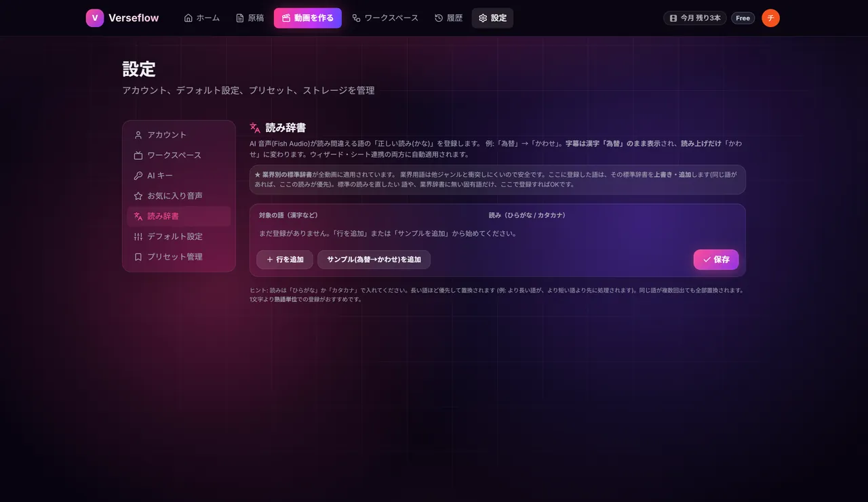The image size is (868, 502).
Task: Select the 読み辞書 sidebar item
Action: (179, 216)
